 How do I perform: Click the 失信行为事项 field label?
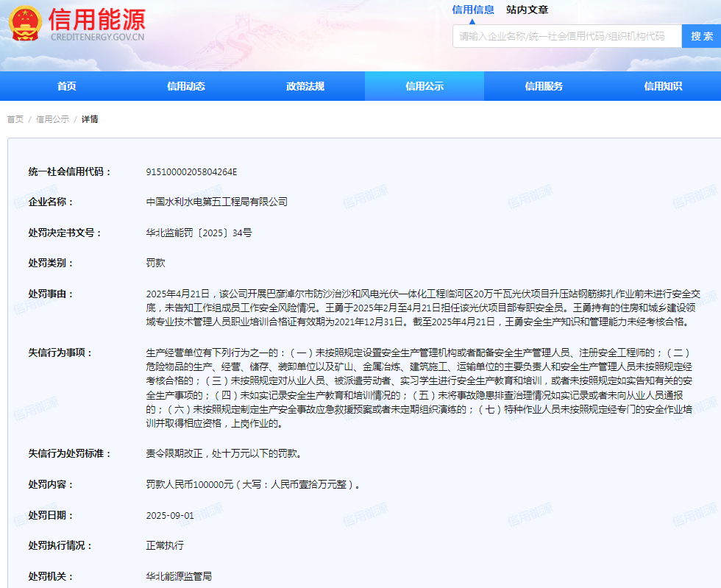tap(60, 353)
